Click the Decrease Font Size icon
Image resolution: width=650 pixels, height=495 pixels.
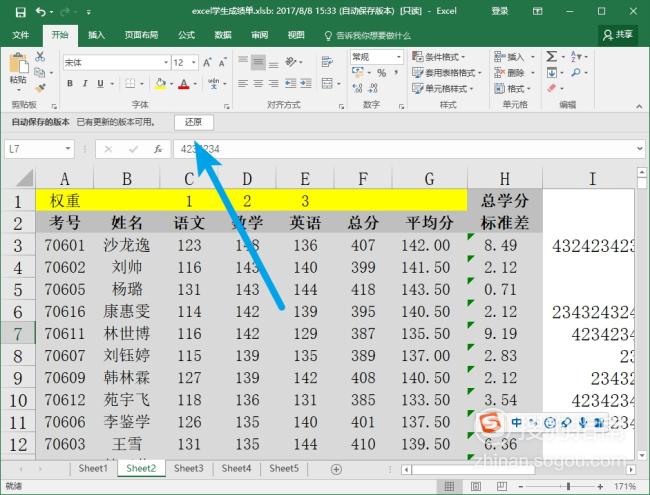click(x=223, y=63)
